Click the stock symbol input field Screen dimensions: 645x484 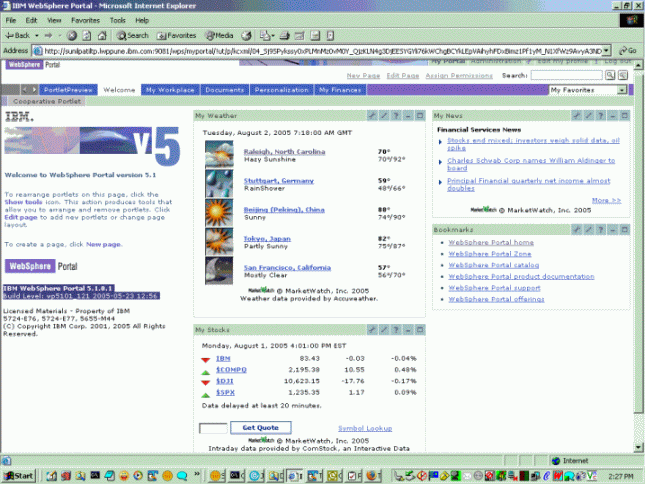[212, 428]
